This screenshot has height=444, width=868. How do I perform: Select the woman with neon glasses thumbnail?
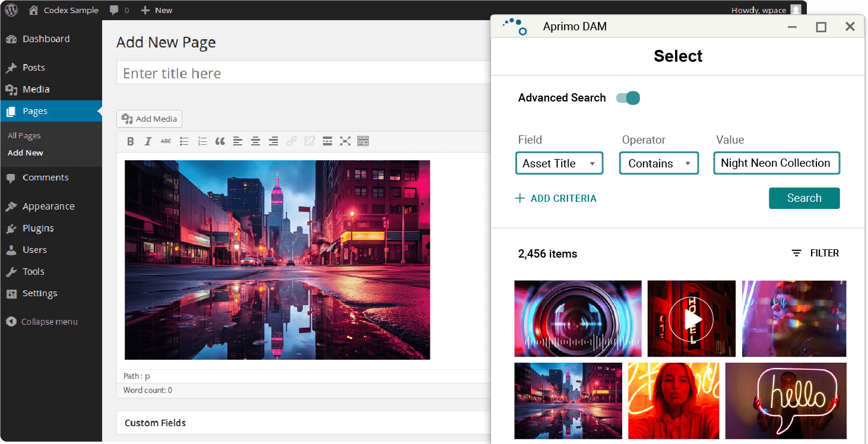tap(794, 319)
